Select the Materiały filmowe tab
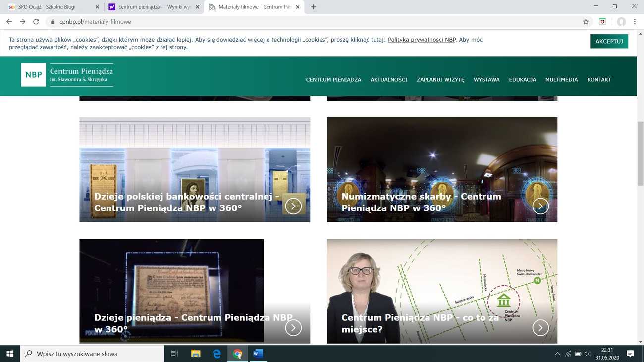 click(255, 7)
